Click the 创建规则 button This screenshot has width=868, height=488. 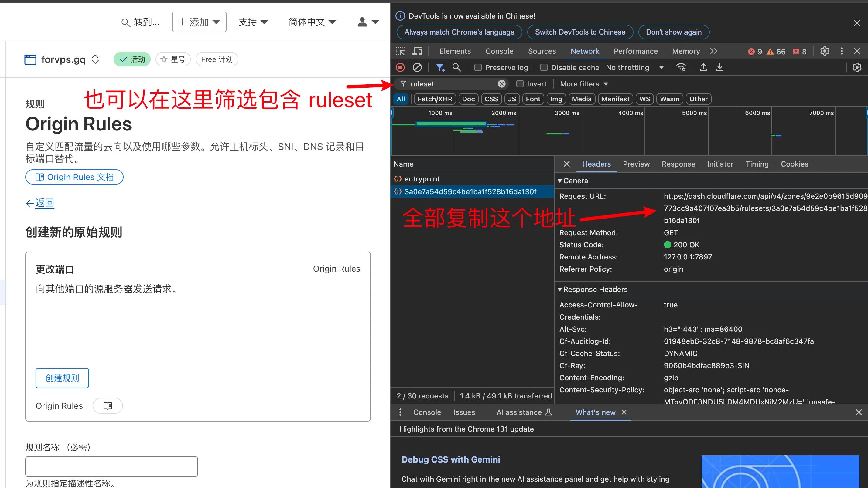click(62, 378)
